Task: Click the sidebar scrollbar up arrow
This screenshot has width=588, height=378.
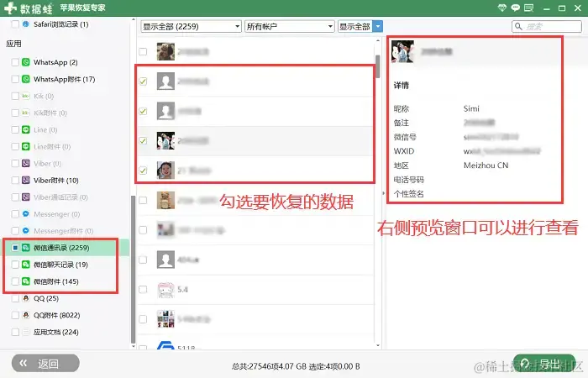Action: [x=133, y=19]
